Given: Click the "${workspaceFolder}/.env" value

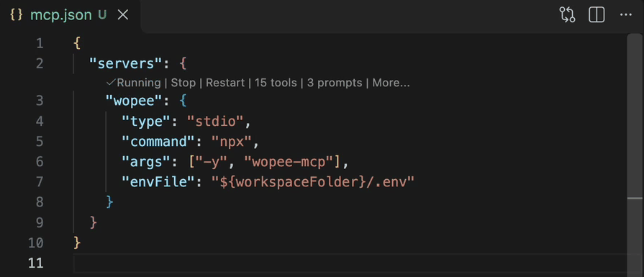Looking at the screenshot, I should pos(312,182).
